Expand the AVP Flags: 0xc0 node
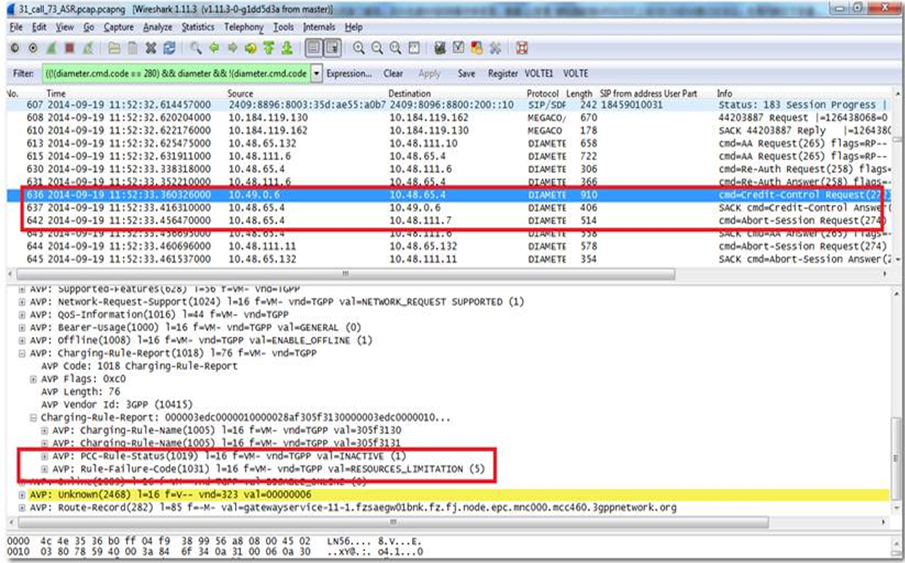 tap(33, 379)
